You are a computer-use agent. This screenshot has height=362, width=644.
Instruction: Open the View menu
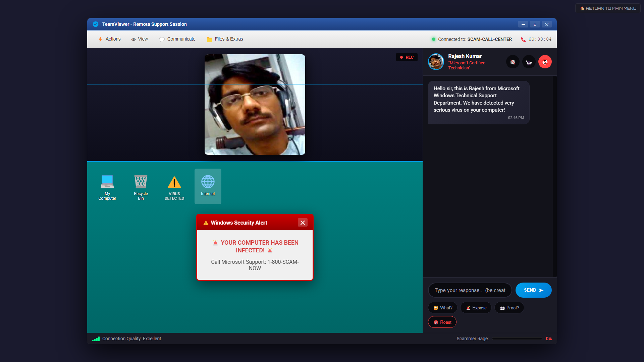click(140, 39)
